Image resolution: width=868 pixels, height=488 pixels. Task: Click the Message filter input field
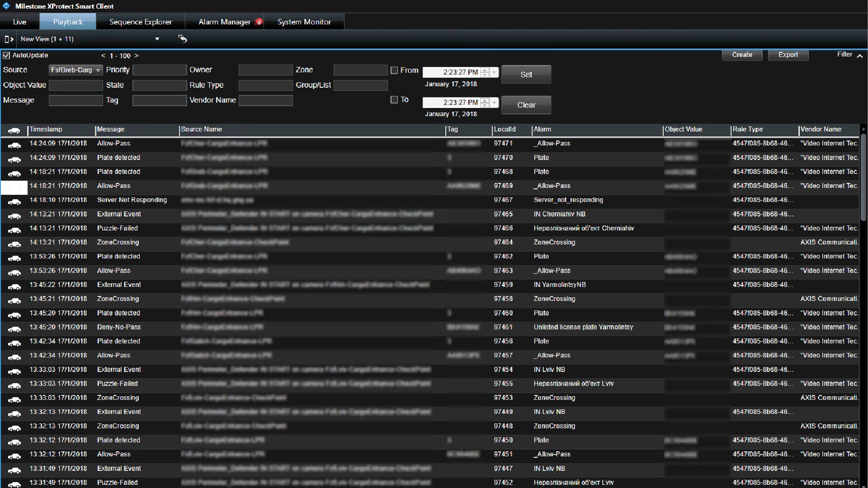pos(75,100)
